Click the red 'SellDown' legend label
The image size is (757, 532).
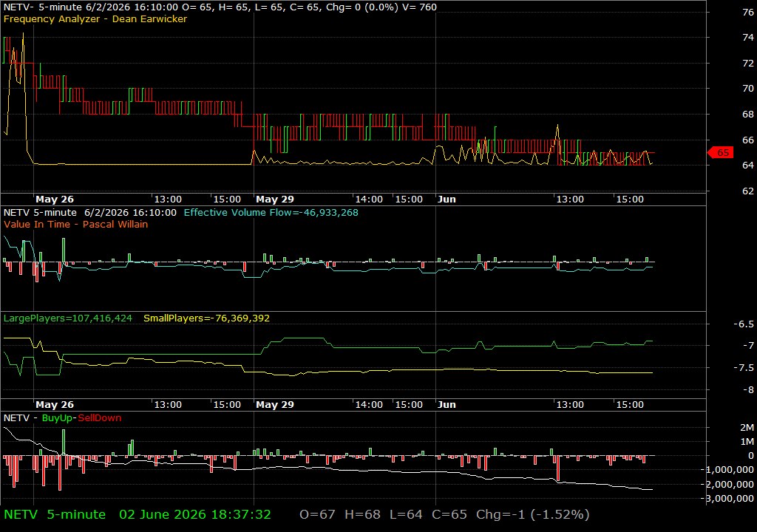(100, 418)
